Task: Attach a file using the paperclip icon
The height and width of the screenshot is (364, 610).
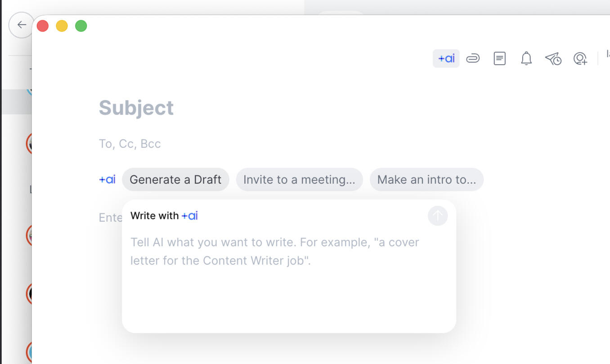Action: point(473,58)
